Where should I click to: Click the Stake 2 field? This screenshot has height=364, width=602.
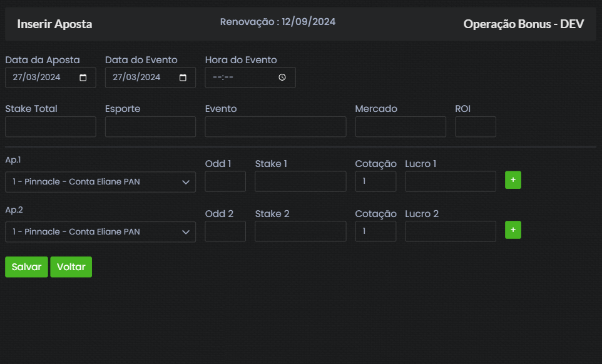coord(300,231)
